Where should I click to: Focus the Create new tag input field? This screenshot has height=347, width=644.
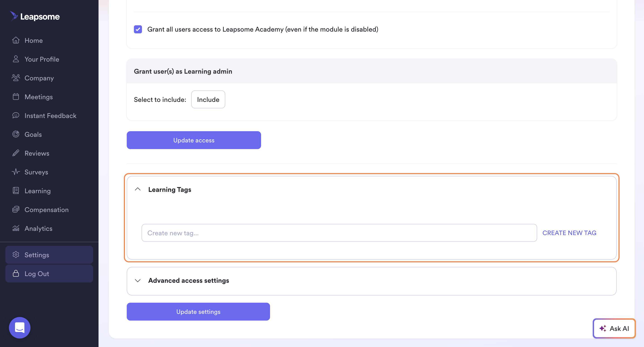[339, 233]
